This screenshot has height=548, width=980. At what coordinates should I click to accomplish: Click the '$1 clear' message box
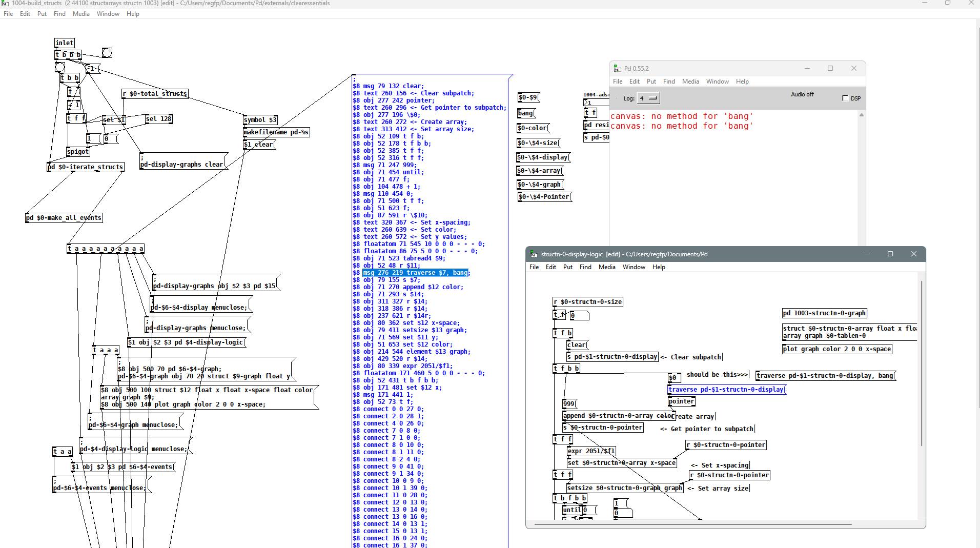[x=259, y=145]
